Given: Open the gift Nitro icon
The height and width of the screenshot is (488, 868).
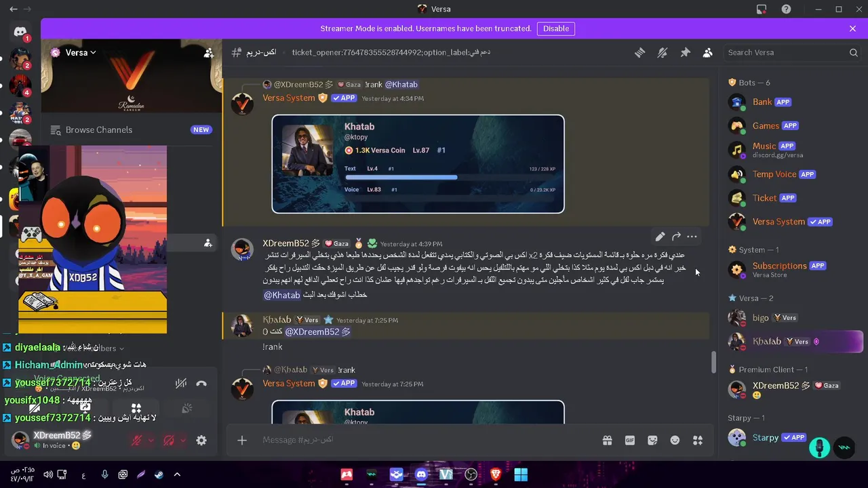Looking at the screenshot, I should [x=607, y=440].
